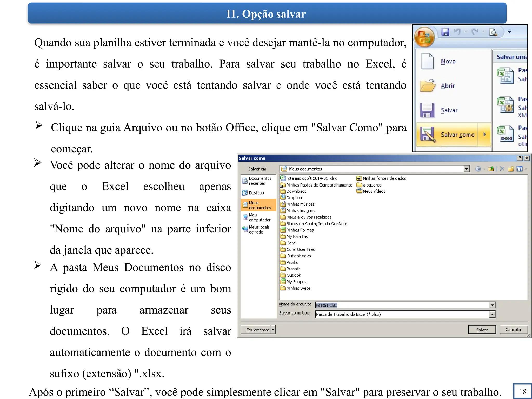Image resolution: width=532 pixels, height=399 pixels.
Task: Select My Shapes folder
Action: pyautogui.click(x=294, y=282)
